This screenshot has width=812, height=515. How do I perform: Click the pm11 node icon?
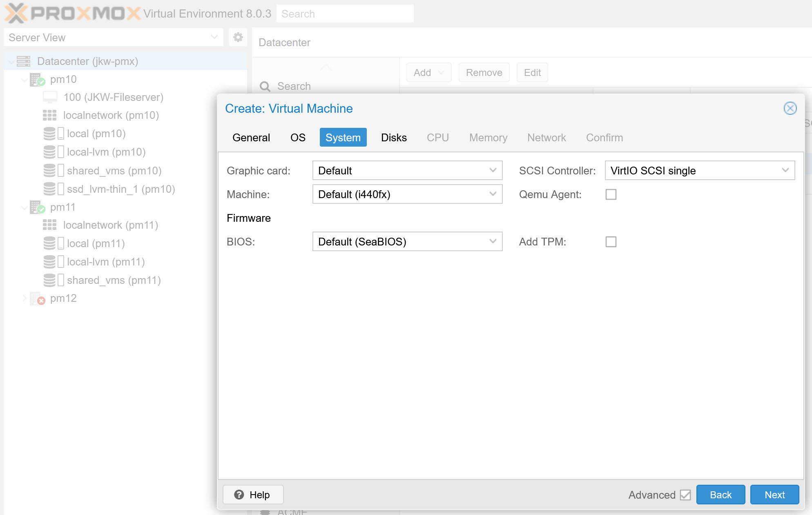coord(36,207)
